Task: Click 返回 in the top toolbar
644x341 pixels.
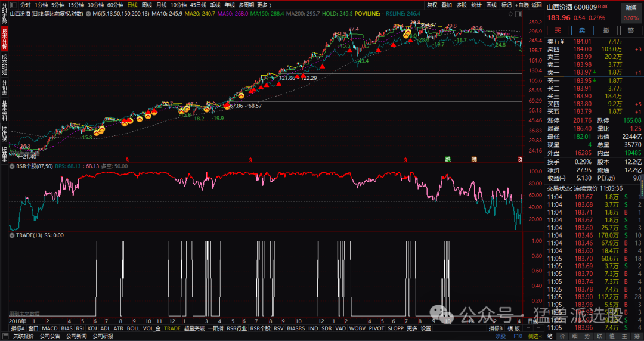Action: pos(537,5)
